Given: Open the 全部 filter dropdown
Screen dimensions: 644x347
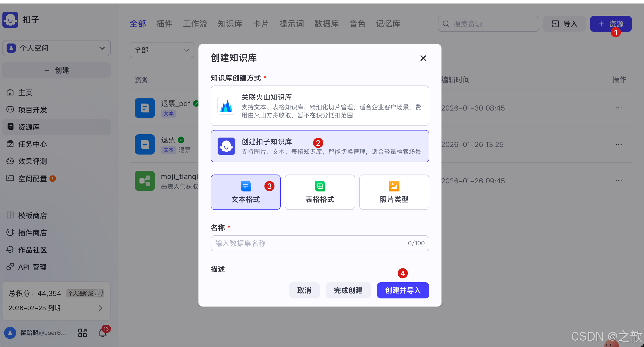Looking at the screenshot, I should click(x=162, y=50).
